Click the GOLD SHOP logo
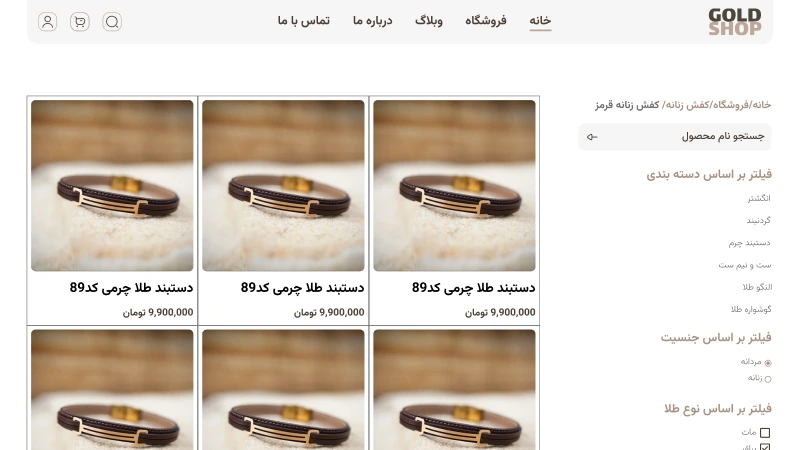The width and height of the screenshot is (800, 450). pyautogui.click(x=735, y=22)
